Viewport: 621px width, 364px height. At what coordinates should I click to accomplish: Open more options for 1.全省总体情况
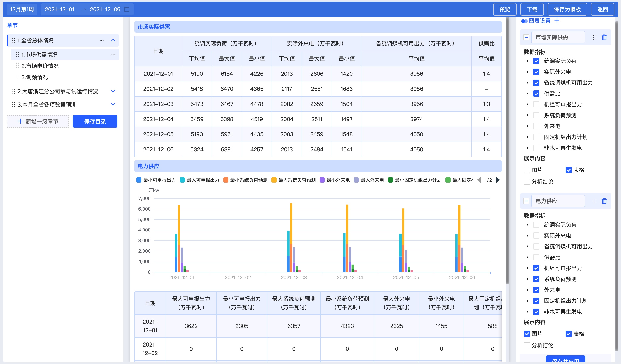102,40
